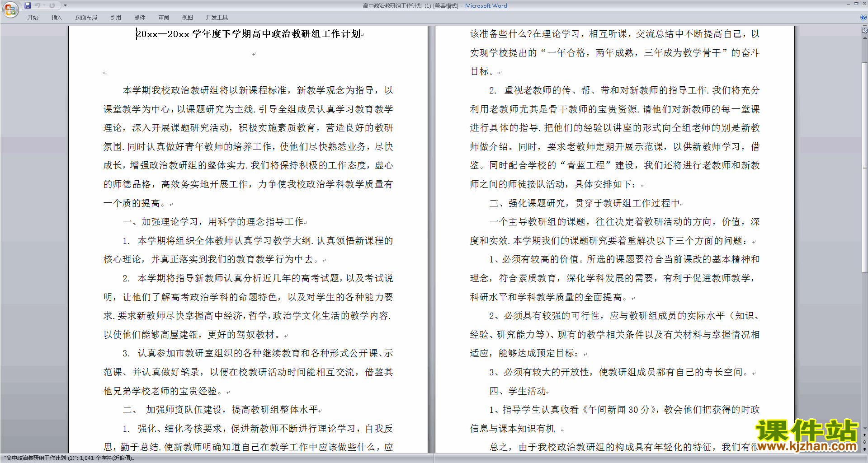This screenshot has height=463, width=868.
Task: Open the round Office Button menu
Action: (10, 9)
